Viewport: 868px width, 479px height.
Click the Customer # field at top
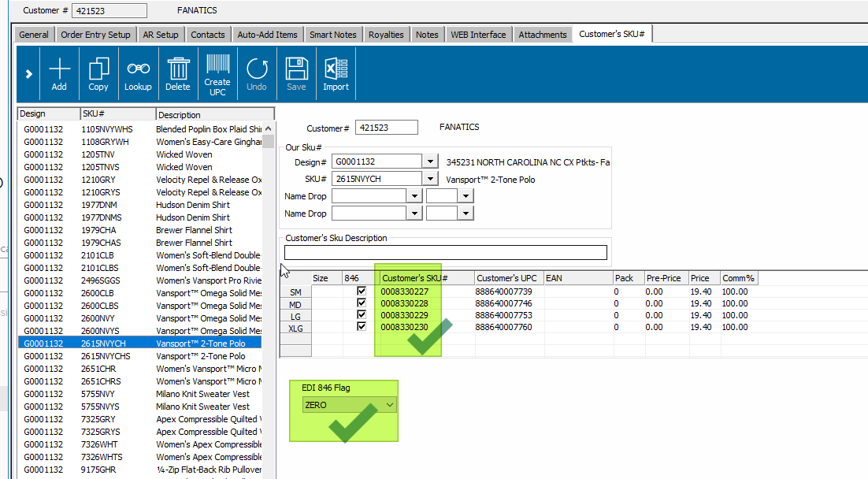tap(109, 10)
